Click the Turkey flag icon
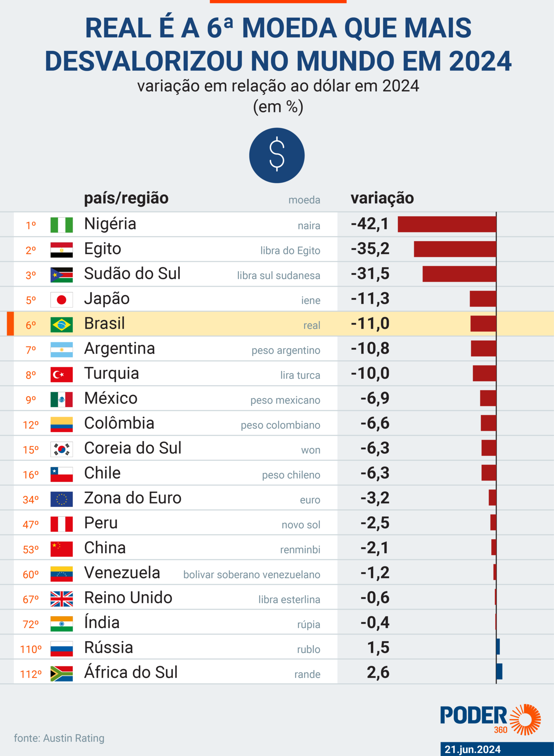The height and width of the screenshot is (756, 554). pos(62,374)
